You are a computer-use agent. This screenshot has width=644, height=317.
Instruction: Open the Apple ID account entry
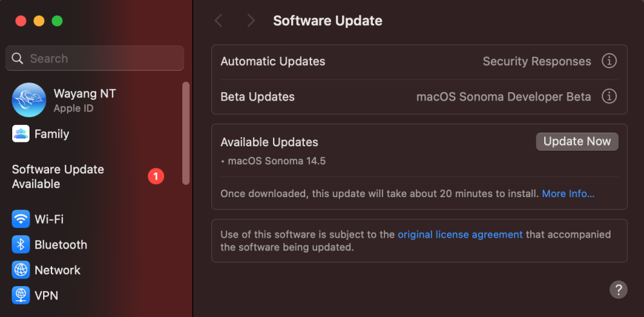[93, 100]
